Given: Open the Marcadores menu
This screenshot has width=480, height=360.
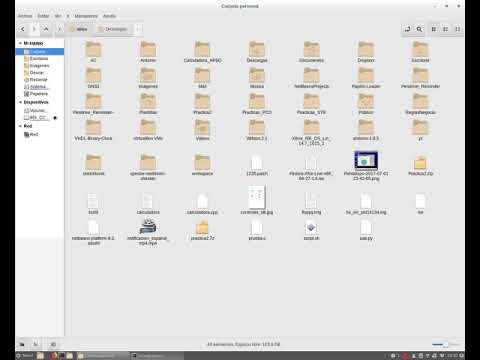Looking at the screenshot, I should pos(86,16).
